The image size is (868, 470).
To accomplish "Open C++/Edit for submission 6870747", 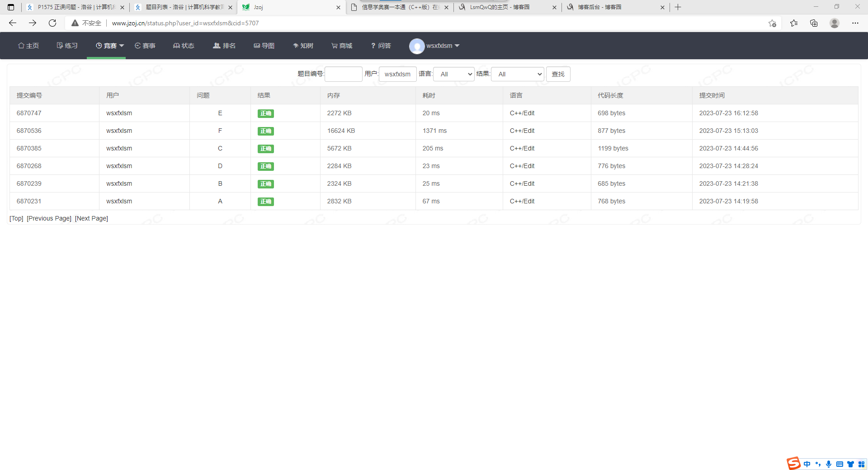I will click(522, 113).
